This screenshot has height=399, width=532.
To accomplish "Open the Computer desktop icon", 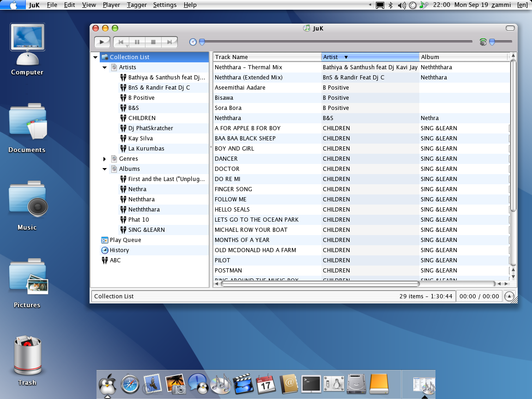I will coord(27,49).
